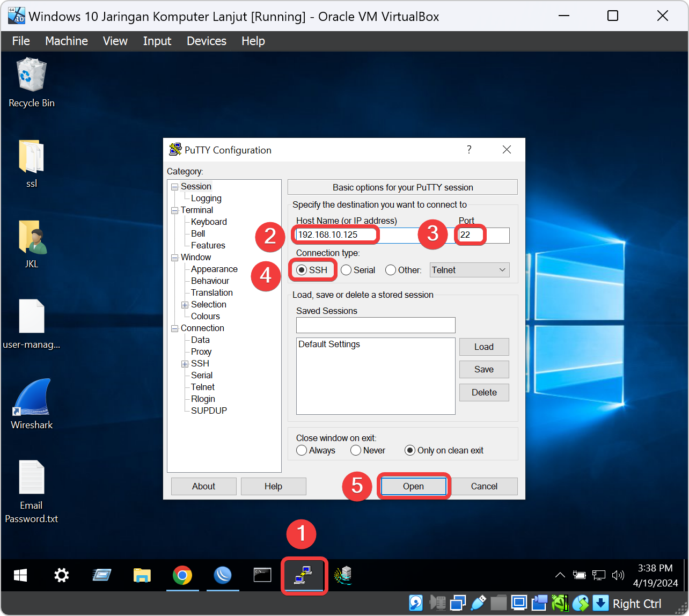Select Rlogin in the category tree
Viewport: 689px width, 616px height.
(203, 399)
